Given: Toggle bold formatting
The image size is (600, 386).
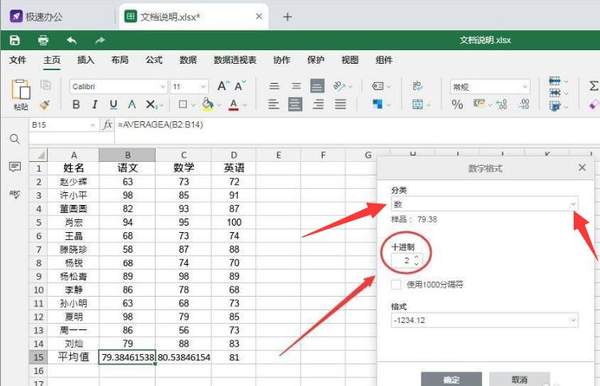Looking at the screenshot, I should (x=76, y=104).
